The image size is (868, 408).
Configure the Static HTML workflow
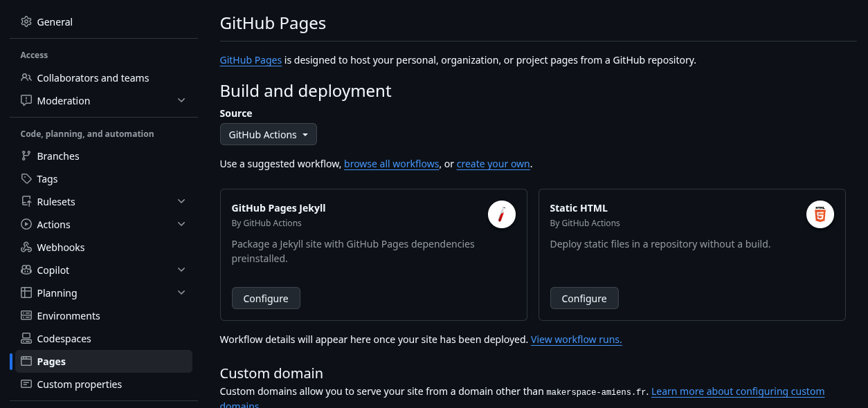[x=584, y=298]
